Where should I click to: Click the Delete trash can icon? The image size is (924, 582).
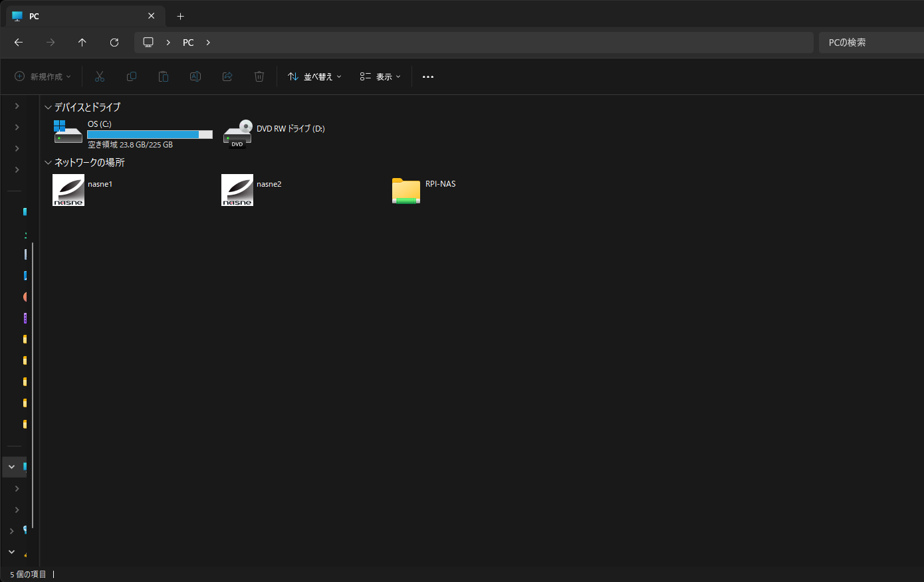click(259, 76)
